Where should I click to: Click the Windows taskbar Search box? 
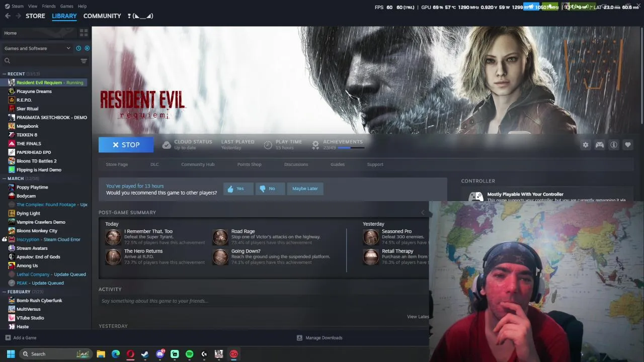click(x=55, y=354)
